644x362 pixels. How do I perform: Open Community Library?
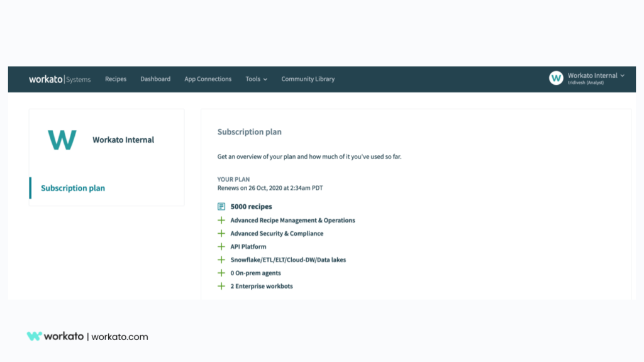(308, 79)
